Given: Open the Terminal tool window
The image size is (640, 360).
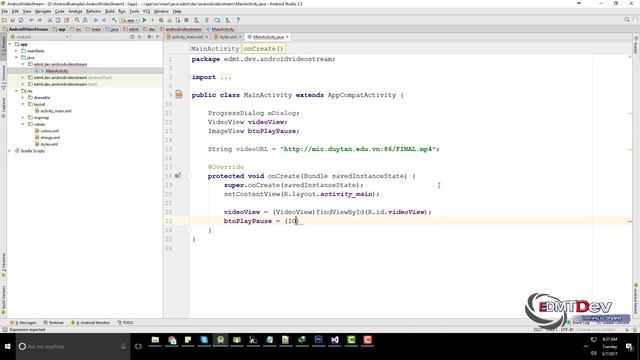Looking at the screenshot, I should 53,322.
